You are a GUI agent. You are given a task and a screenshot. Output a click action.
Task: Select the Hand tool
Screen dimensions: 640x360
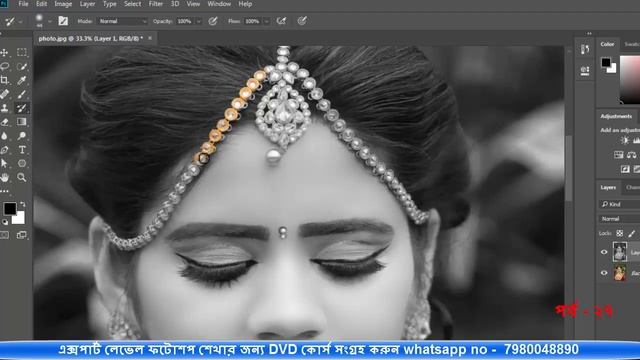4,177
